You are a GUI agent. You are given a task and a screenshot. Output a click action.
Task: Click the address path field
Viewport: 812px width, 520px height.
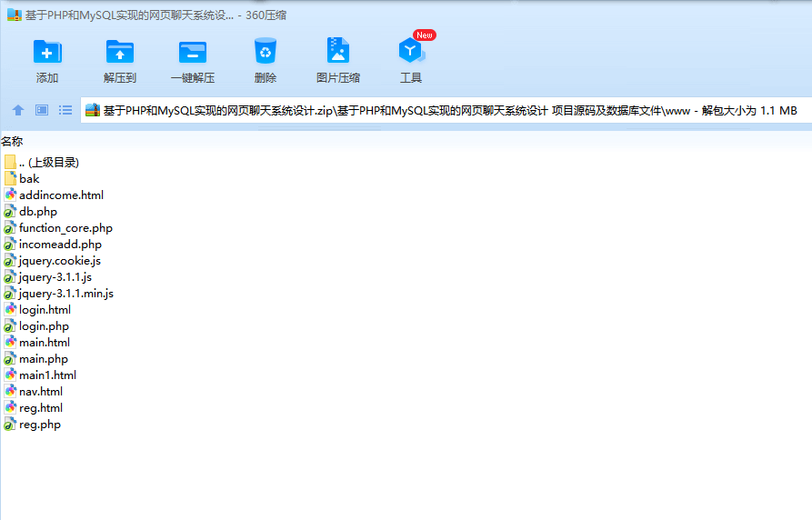point(446,110)
